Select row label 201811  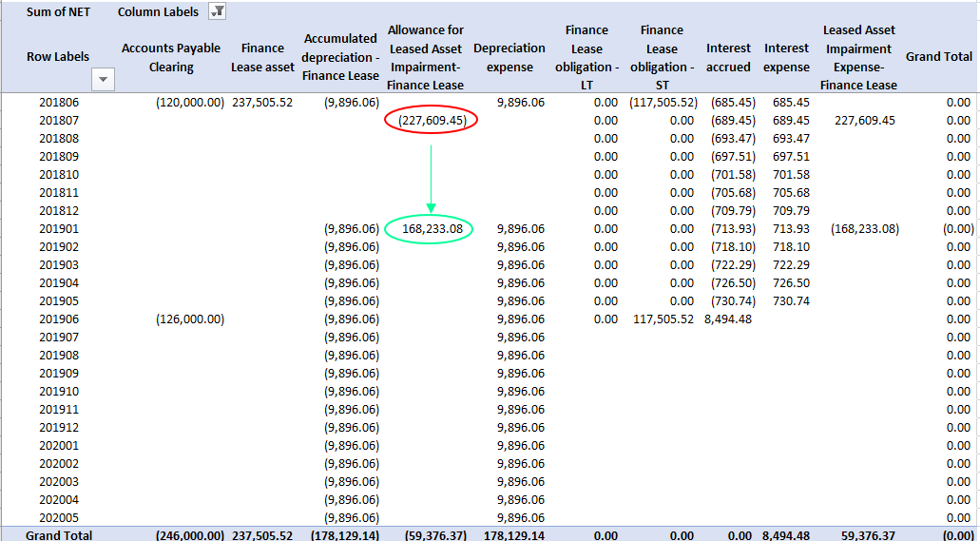(x=59, y=193)
